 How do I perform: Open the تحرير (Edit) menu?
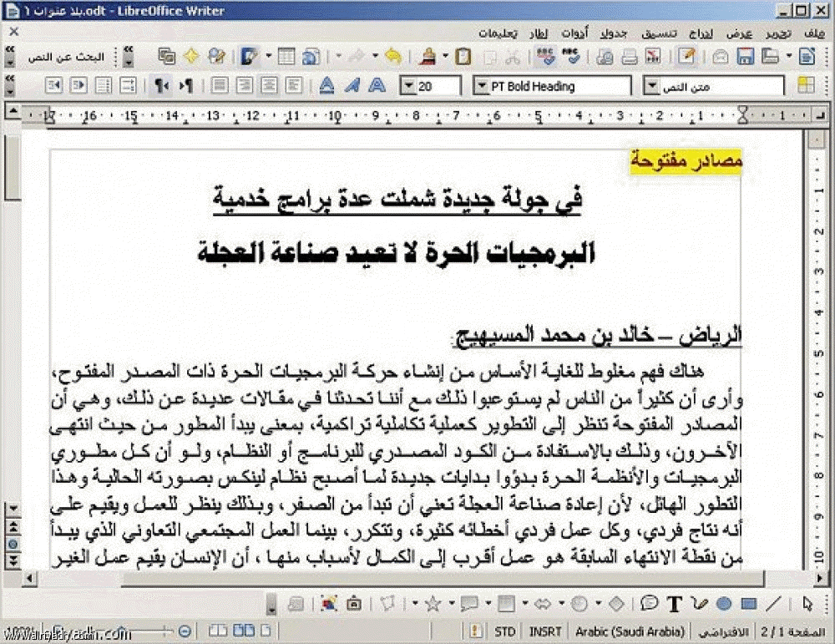[x=778, y=33]
